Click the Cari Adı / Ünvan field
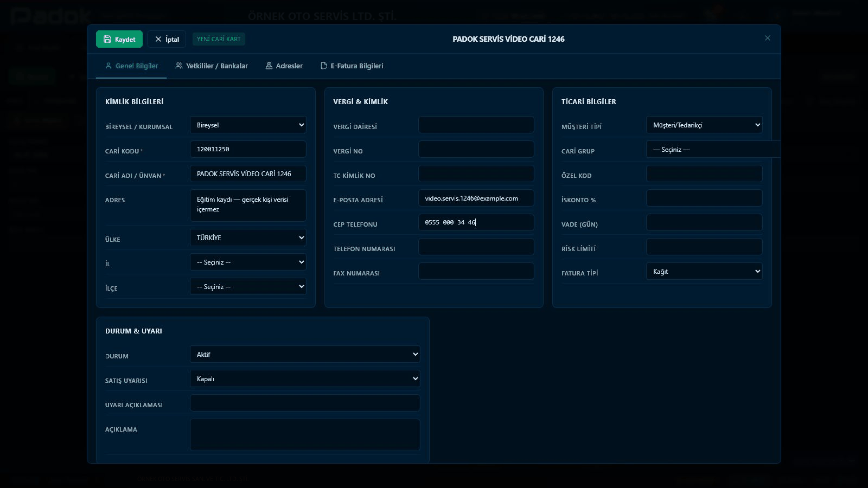The height and width of the screenshot is (488, 868). pyautogui.click(x=248, y=174)
